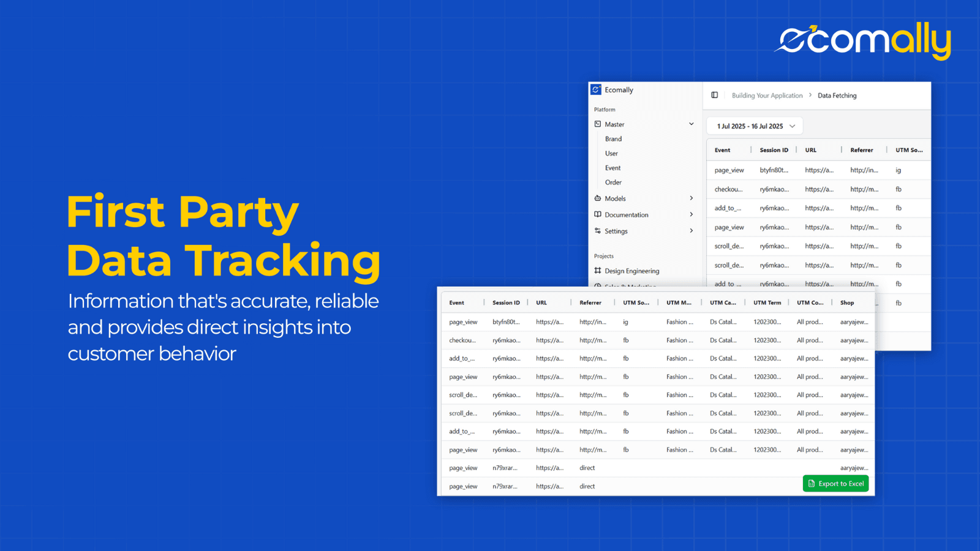Toggle the sidebar panel icon beside the breadcrumbs
Viewport: 980px width, 551px height.
(x=714, y=95)
